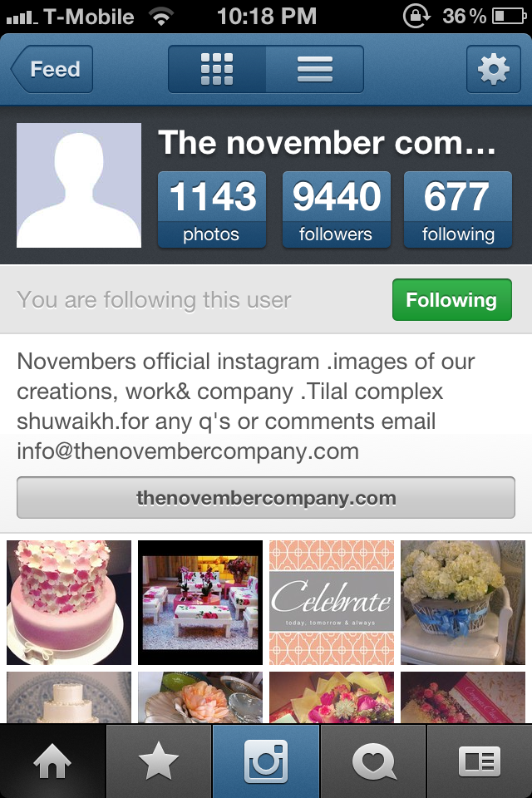Unfollow via the green Following button
532x798 pixels.
[451, 300]
